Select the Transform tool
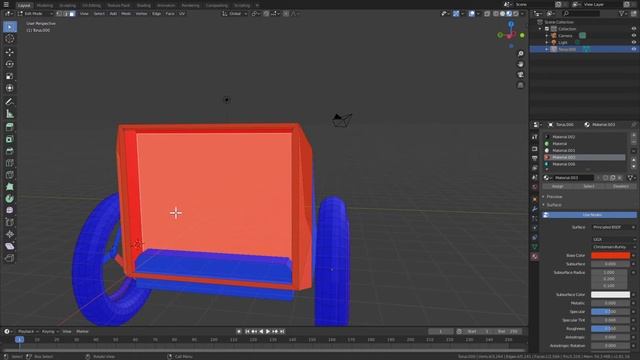 (10, 88)
